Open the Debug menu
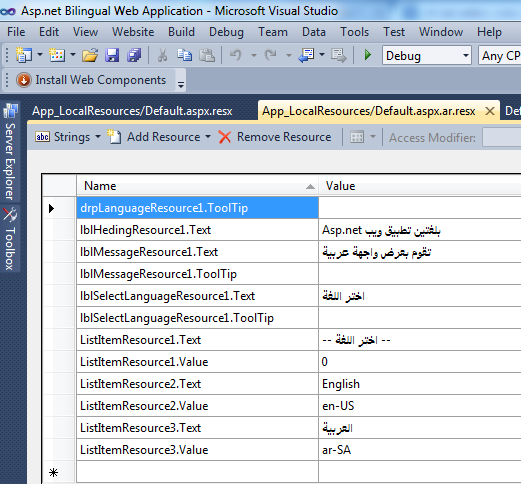The width and height of the screenshot is (521, 484). pyautogui.click(x=226, y=32)
